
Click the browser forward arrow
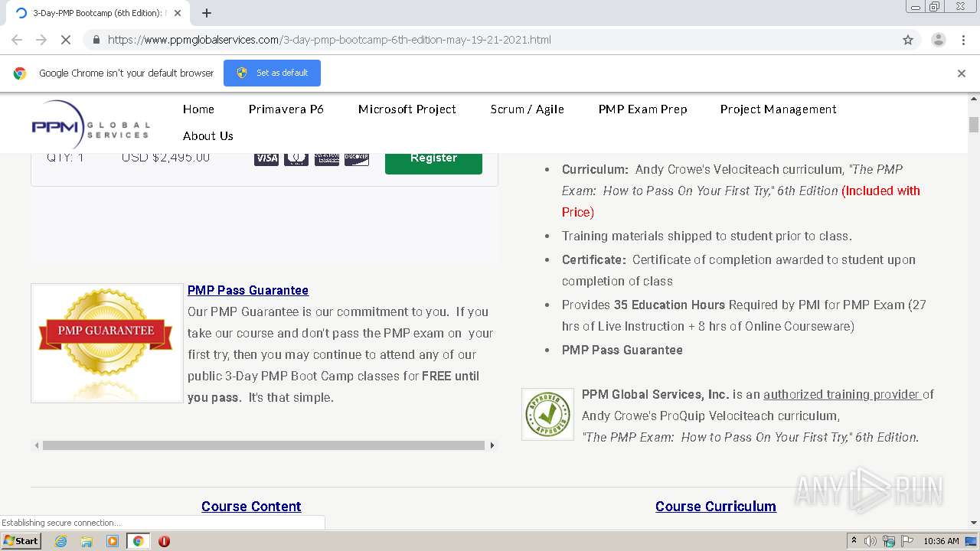41,40
